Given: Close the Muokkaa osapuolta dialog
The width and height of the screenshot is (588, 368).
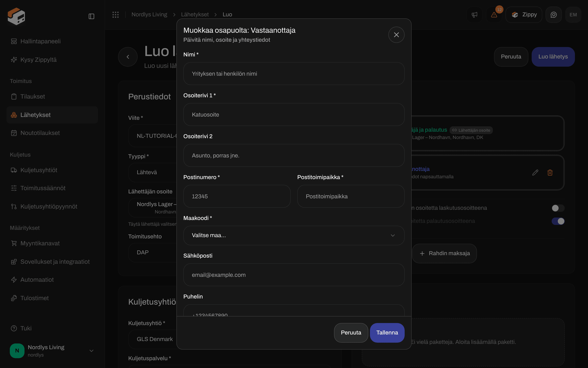Looking at the screenshot, I should (x=396, y=35).
